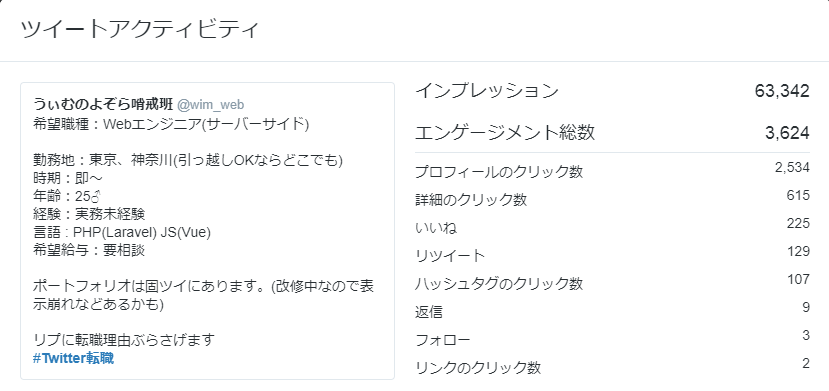Click the ハッシュタグのクリック数 row
Image resolution: width=829 pixels, height=391 pixels.
click(x=612, y=283)
